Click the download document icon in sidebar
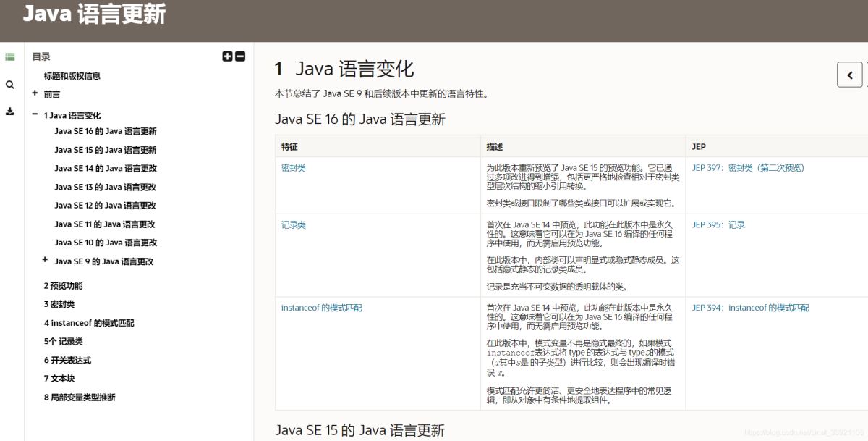This screenshot has height=441, width=868. (x=10, y=112)
